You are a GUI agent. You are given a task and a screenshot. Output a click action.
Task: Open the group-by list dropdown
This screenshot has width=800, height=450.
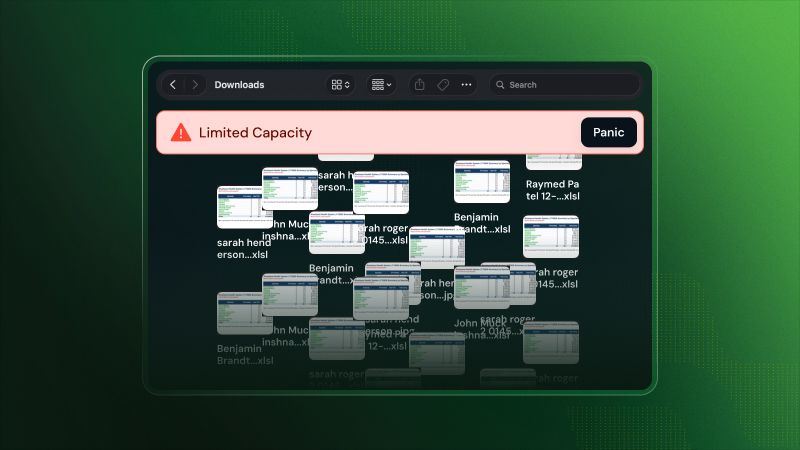click(x=381, y=85)
